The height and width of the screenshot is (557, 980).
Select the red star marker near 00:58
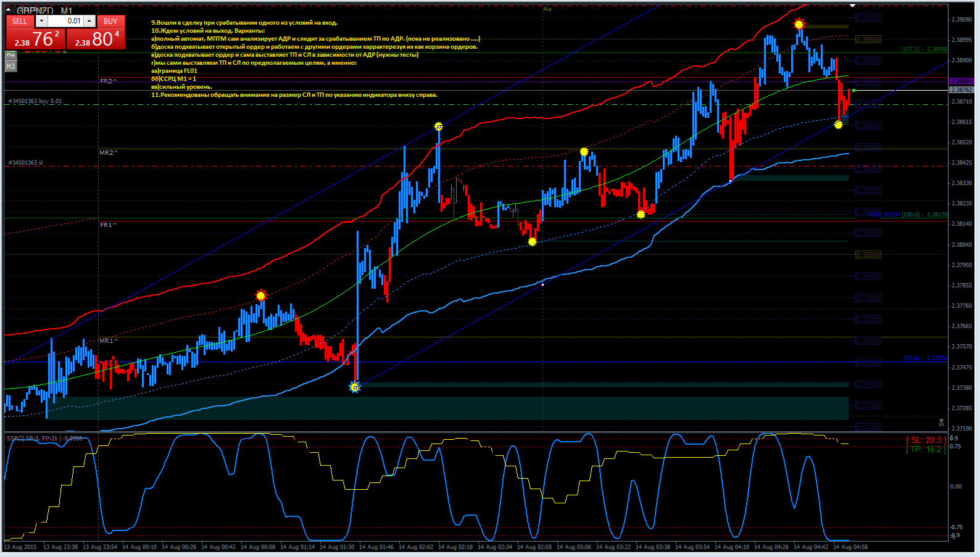pyautogui.click(x=261, y=295)
